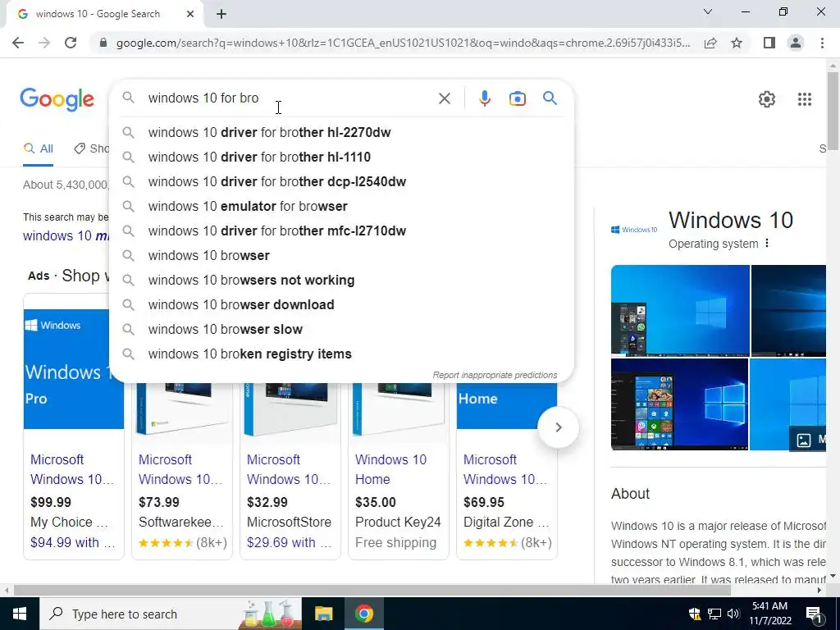Click Windows 10 logo in knowledge panel
The height and width of the screenshot is (630, 840).
[x=634, y=230]
